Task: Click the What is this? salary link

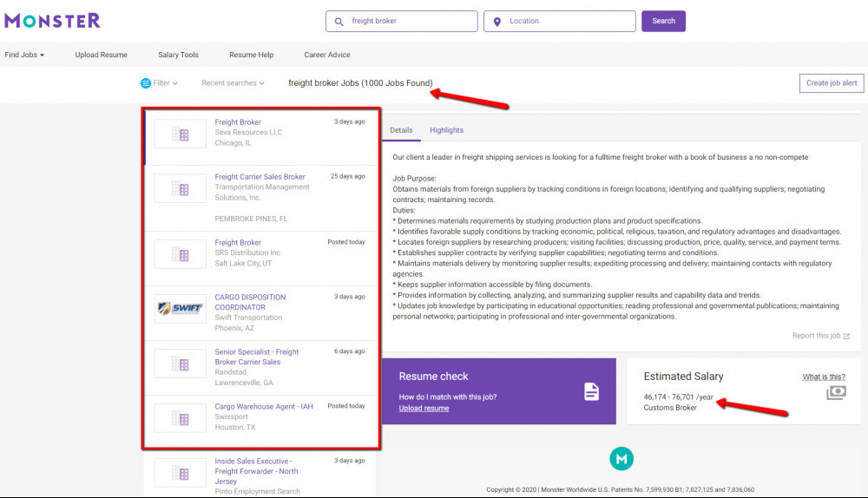Action: click(x=824, y=377)
